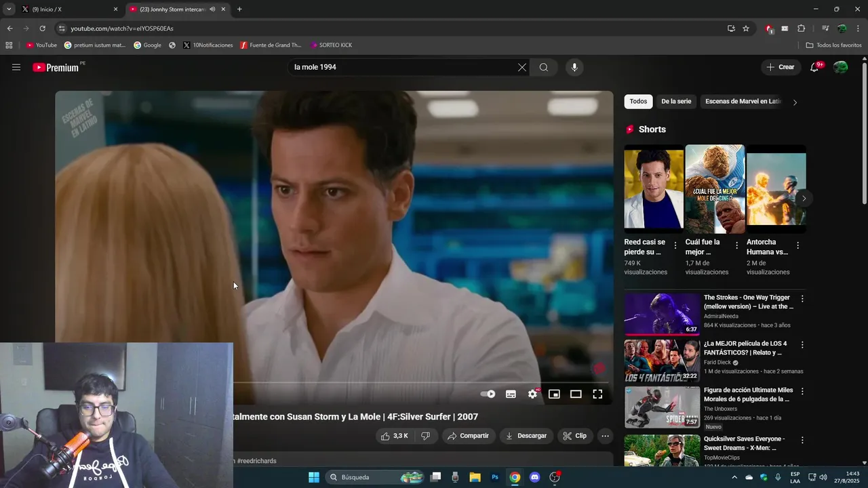This screenshot has width=868, height=488.
Task: Open YouTube notifications bell
Action: click(x=814, y=67)
